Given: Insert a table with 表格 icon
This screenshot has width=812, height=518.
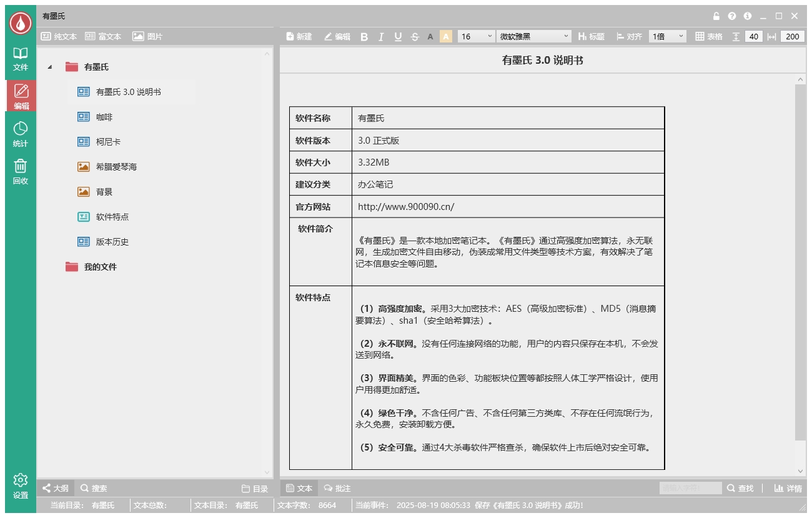Looking at the screenshot, I should (x=708, y=37).
